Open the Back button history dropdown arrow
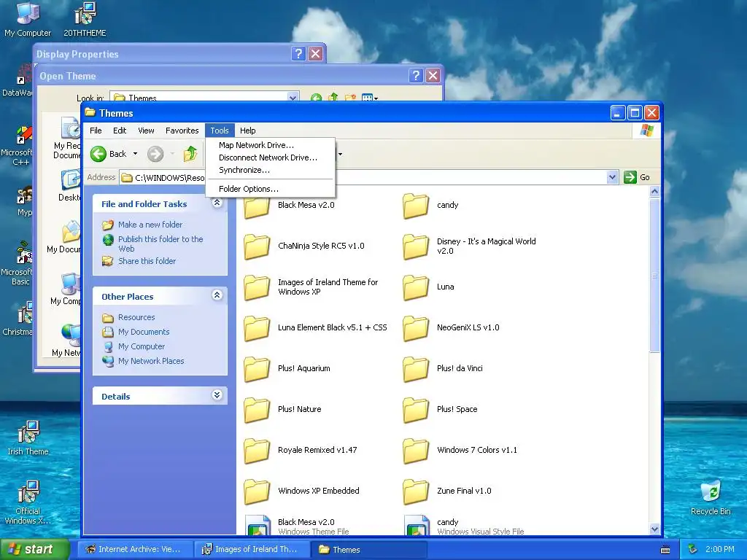Image resolution: width=747 pixels, height=560 pixels. click(x=135, y=154)
